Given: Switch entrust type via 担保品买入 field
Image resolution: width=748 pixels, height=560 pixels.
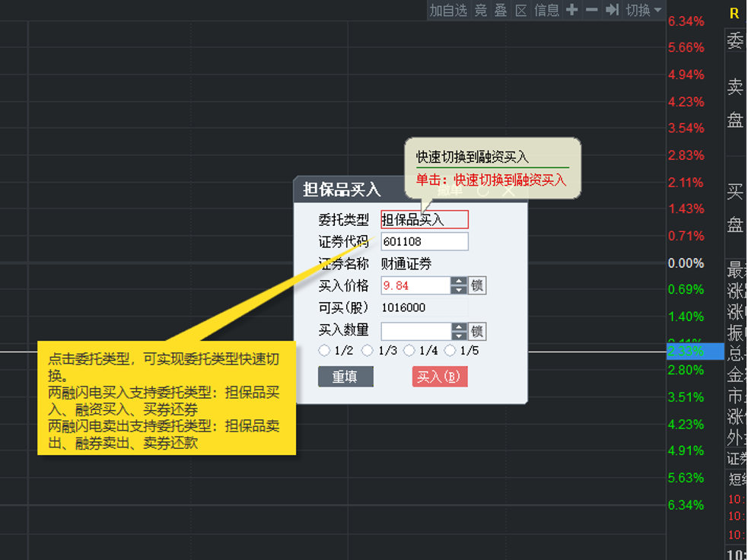Looking at the screenshot, I should pyautogui.click(x=425, y=220).
